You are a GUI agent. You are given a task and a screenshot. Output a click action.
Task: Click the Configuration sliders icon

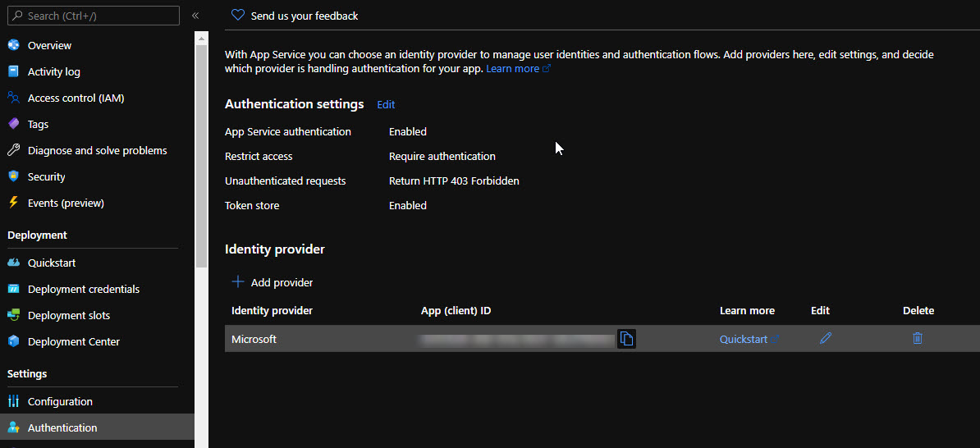(x=13, y=401)
